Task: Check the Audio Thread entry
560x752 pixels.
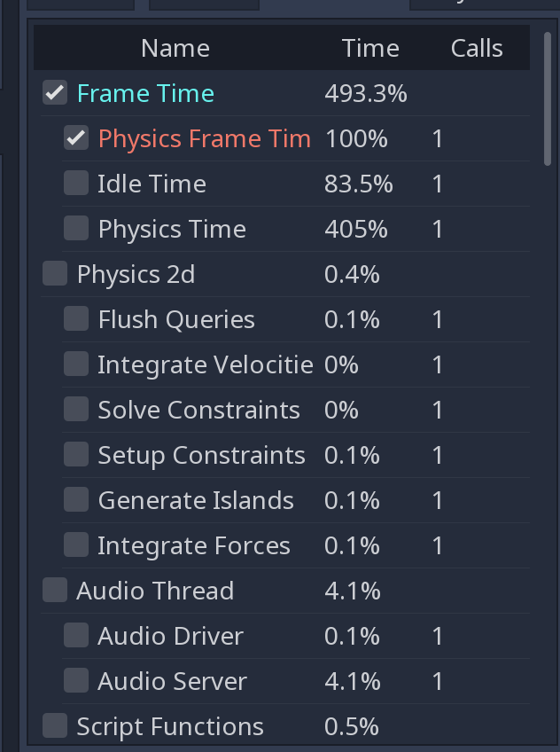Action: (54, 590)
